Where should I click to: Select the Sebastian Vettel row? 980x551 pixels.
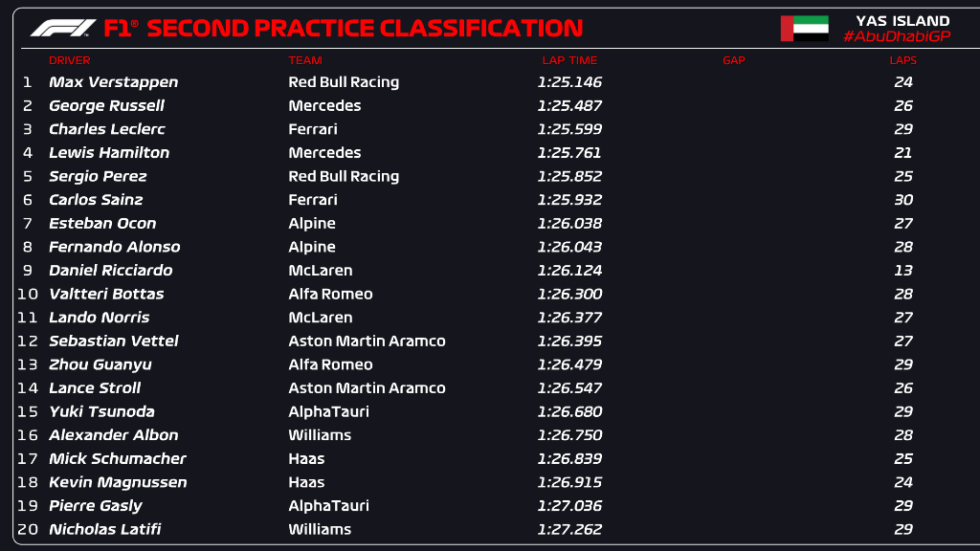[x=114, y=342]
